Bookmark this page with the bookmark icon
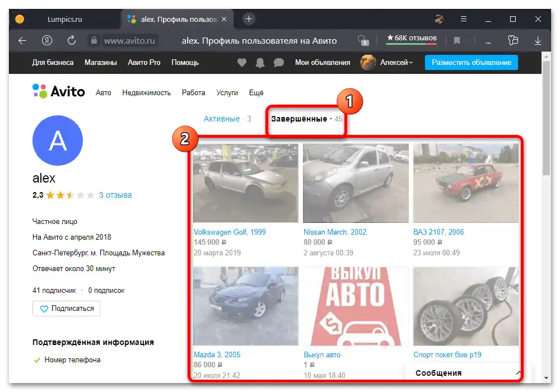 tap(456, 41)
